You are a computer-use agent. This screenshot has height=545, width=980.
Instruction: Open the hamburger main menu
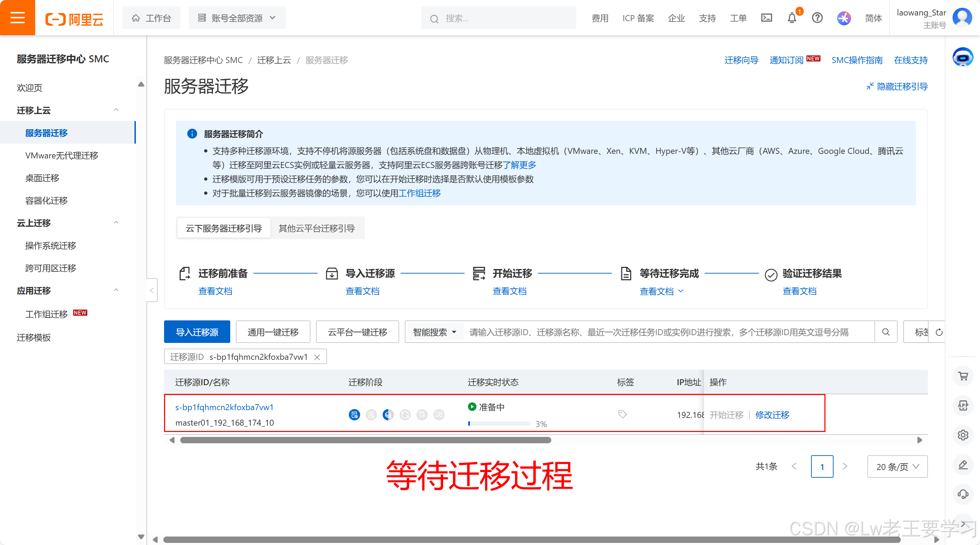click(18, 18)
